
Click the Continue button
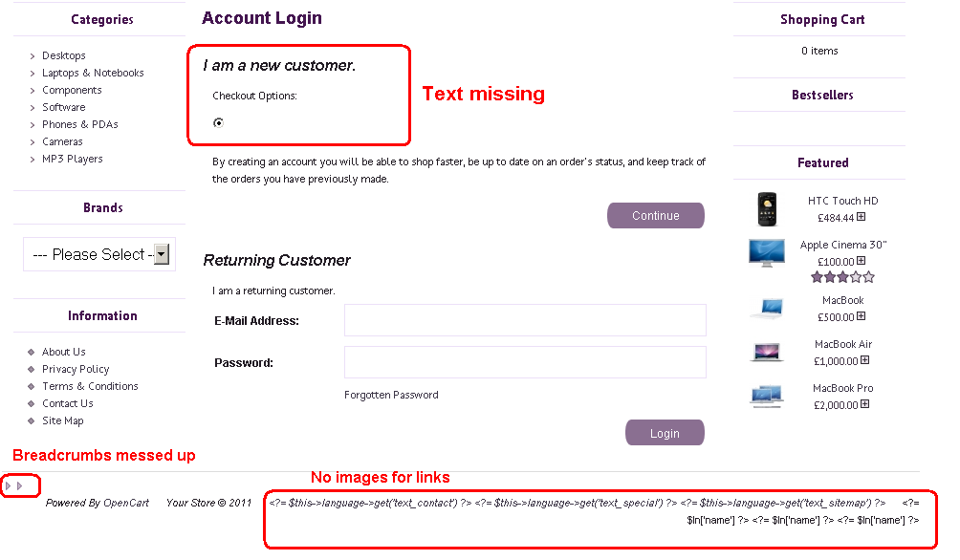656,215
